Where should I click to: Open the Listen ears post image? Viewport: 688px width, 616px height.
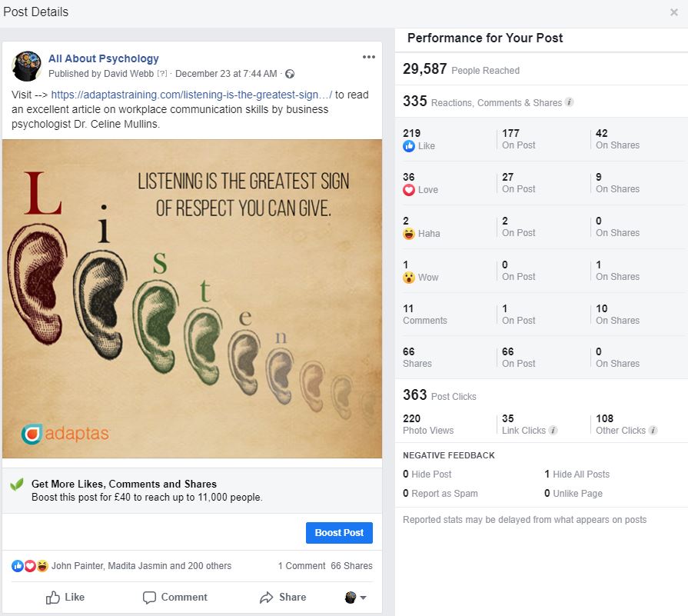pyautogui.click(x=192, y=298)
